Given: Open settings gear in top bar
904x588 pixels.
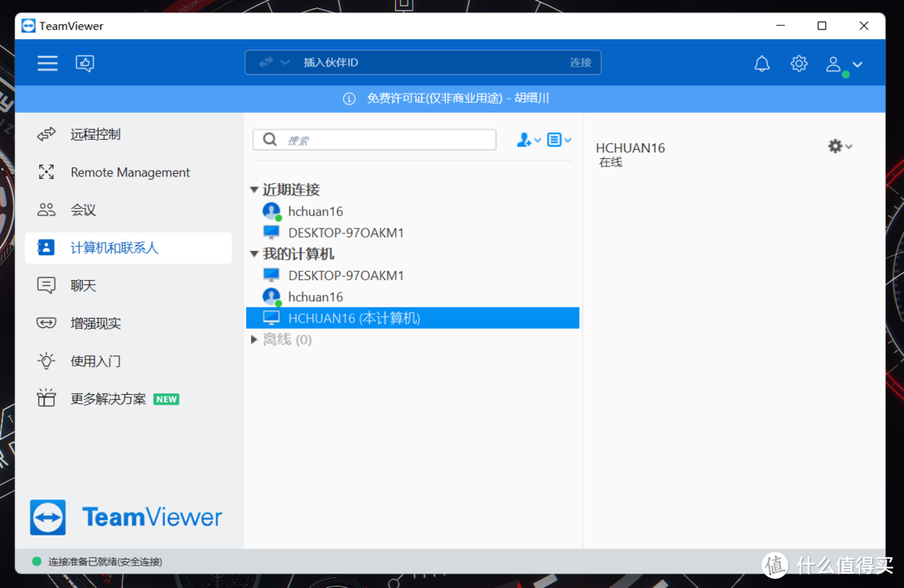Looking at the screenshot, I should [799, 64].
